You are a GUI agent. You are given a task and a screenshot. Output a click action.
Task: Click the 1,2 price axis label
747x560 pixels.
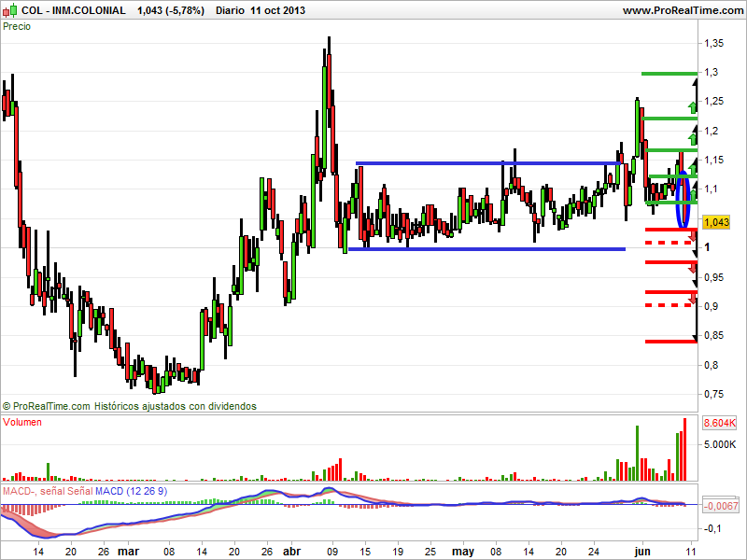point(711,131)
